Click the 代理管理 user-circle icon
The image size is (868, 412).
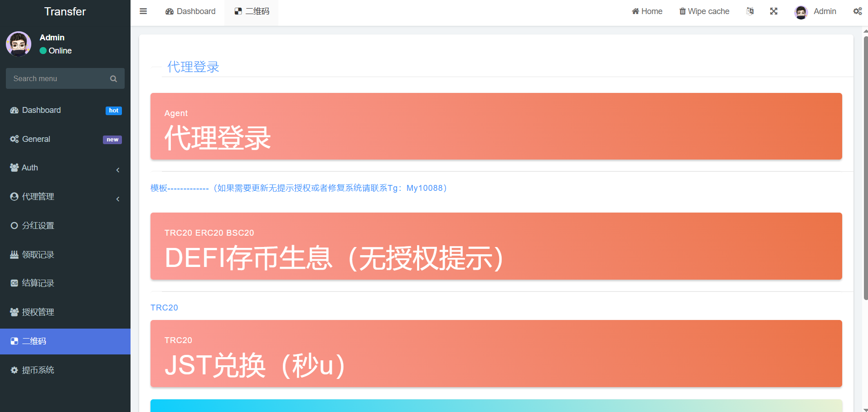click(x=14, y=197)
